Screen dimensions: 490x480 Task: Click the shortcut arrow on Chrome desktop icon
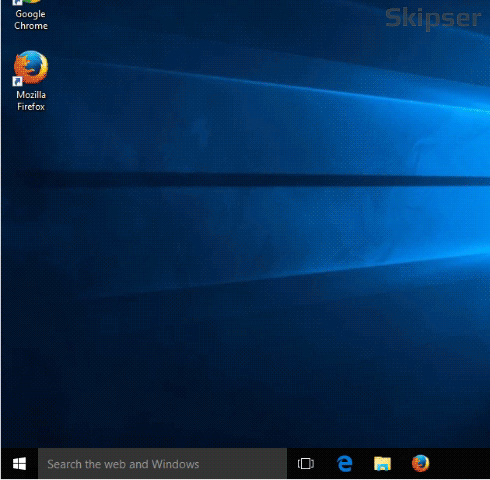coord(17,3)
